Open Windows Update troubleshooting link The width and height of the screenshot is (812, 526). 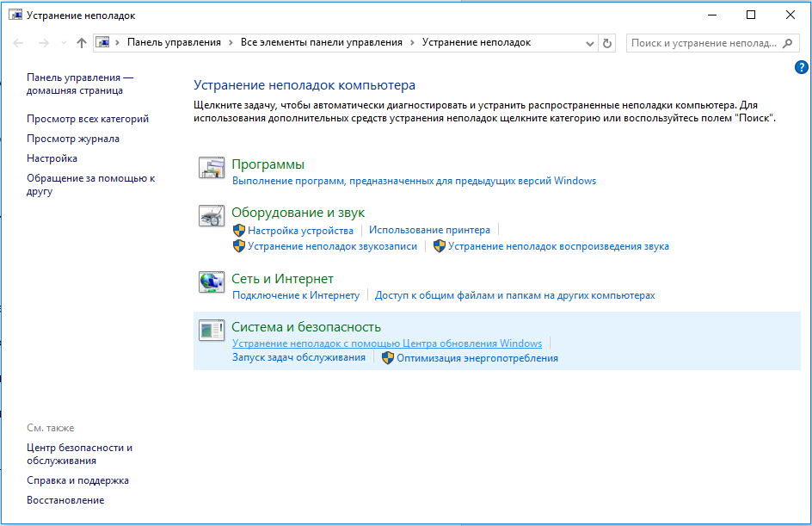point(387,343)
